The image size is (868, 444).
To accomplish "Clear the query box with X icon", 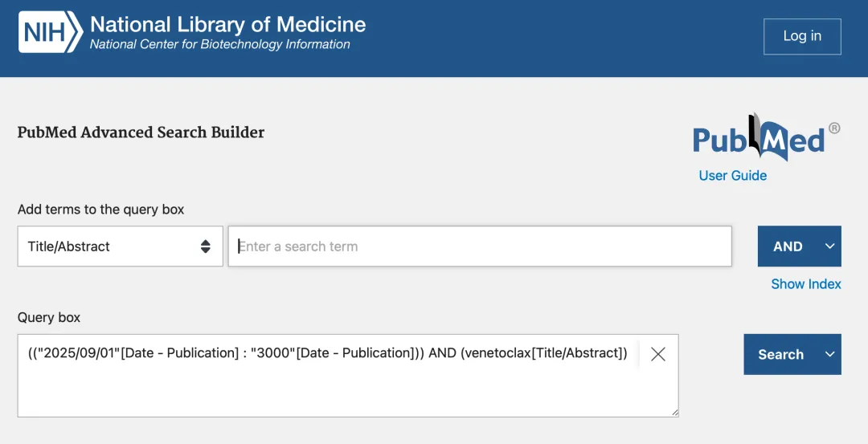I will 658,354.
